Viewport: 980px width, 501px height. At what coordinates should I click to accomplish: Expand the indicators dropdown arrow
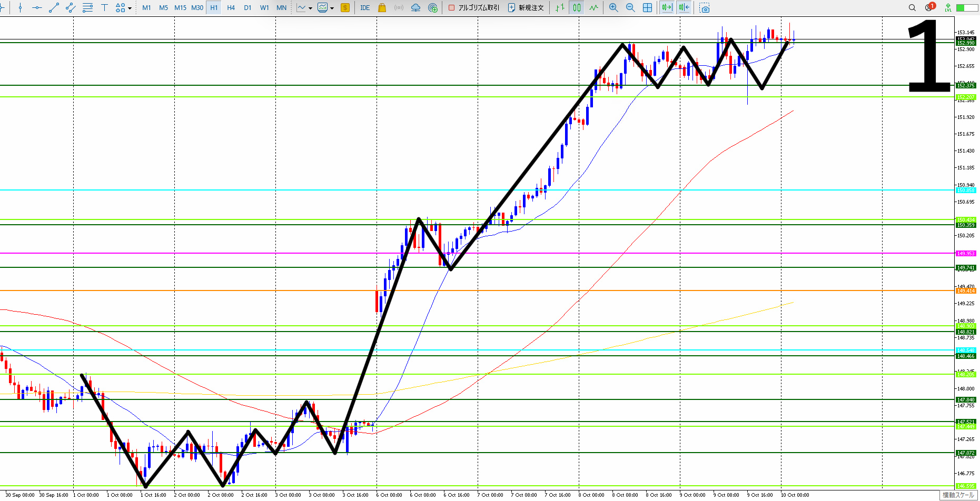(x=310, y=8)
